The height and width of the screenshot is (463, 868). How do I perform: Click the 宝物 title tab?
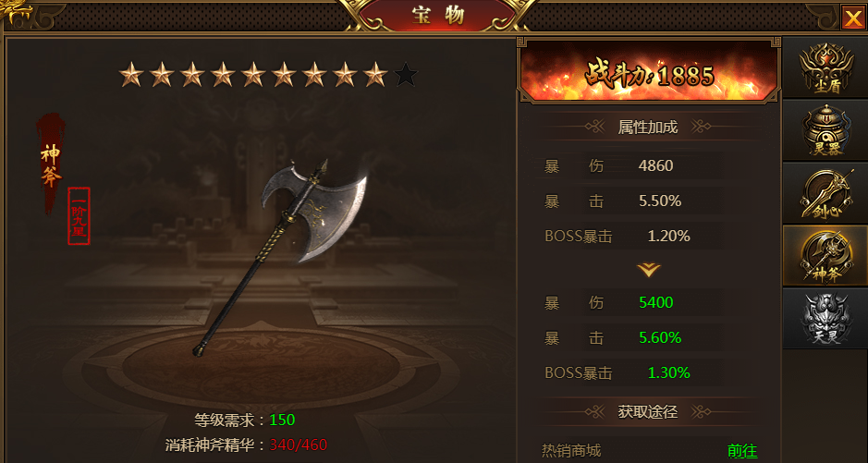tap(437, 16)
